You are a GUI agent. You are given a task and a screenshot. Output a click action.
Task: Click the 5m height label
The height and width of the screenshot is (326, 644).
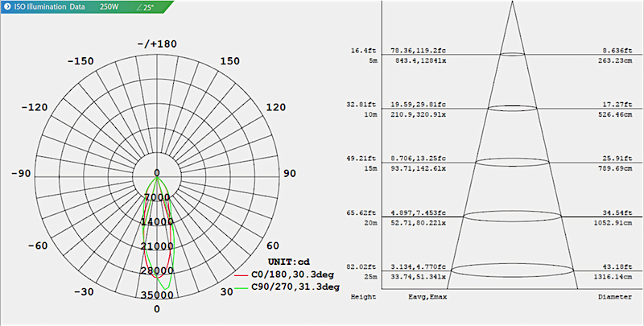[x=373, y=60]
